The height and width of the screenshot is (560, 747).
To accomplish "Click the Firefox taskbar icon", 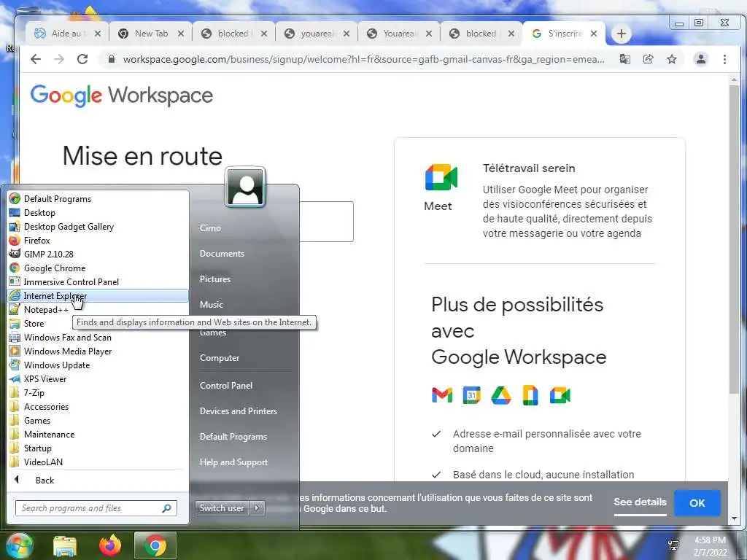I will 110,545.
